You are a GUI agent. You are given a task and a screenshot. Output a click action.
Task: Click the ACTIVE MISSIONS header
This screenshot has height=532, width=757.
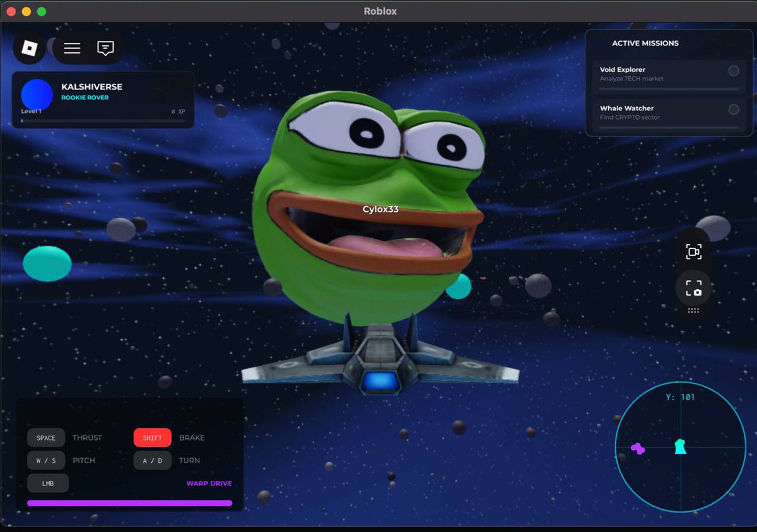645,43
